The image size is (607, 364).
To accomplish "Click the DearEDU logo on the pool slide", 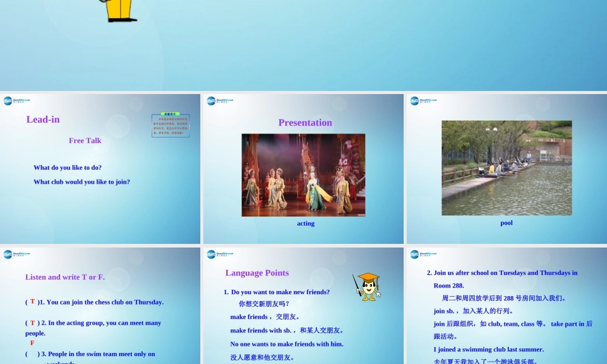I will pyautogui.click(x=422, y=101).
